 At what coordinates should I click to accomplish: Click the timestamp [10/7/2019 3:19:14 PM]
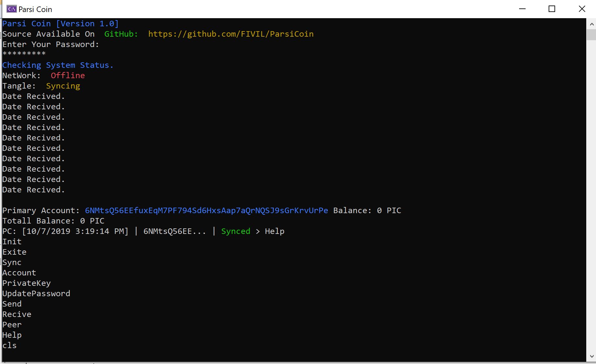click(x=75, y=231)
